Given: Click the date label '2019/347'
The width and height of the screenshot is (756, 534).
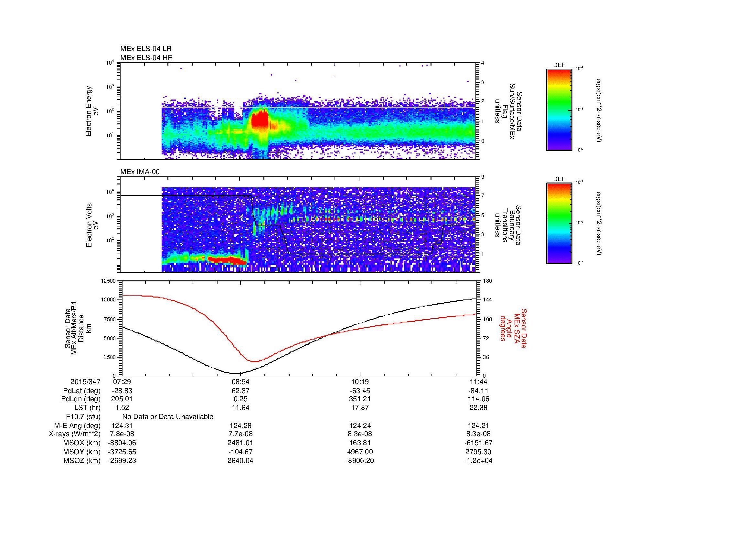Looking at the screenshot, I should coord(85,382).
